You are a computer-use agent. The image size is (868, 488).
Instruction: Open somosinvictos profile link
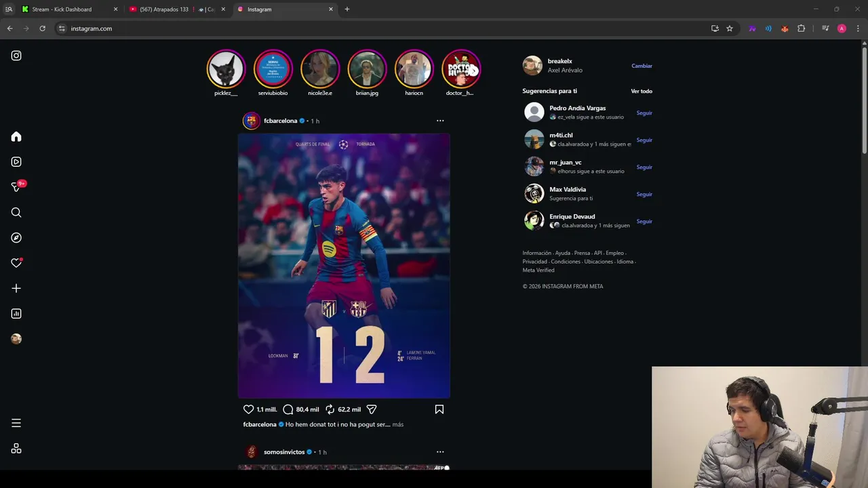[284, 452]
